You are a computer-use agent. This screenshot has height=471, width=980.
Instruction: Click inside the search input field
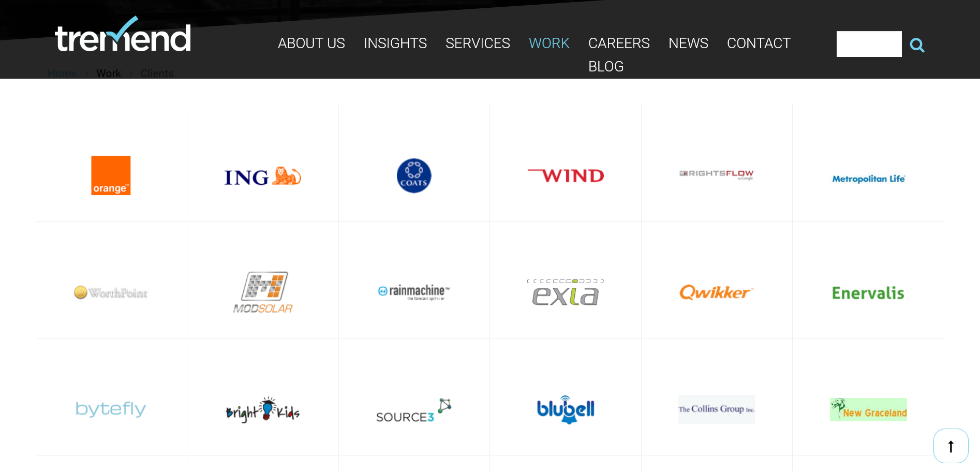click(868, 44)
